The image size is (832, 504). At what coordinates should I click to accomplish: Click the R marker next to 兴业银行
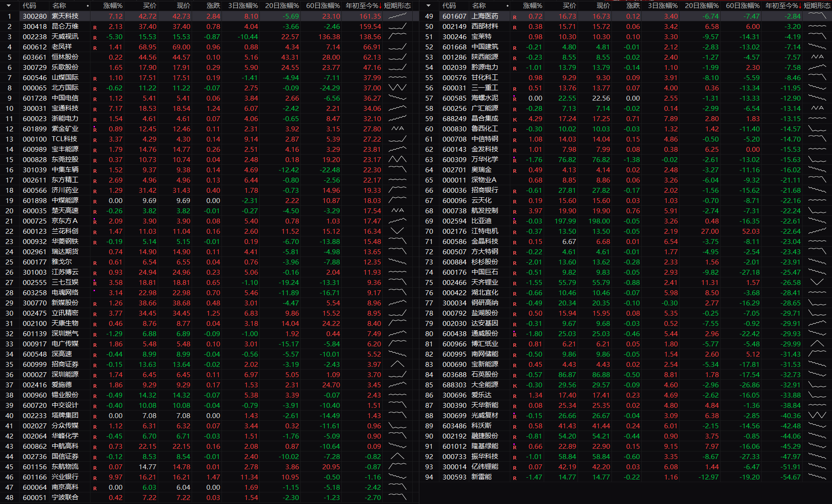[x=95, y=478]
